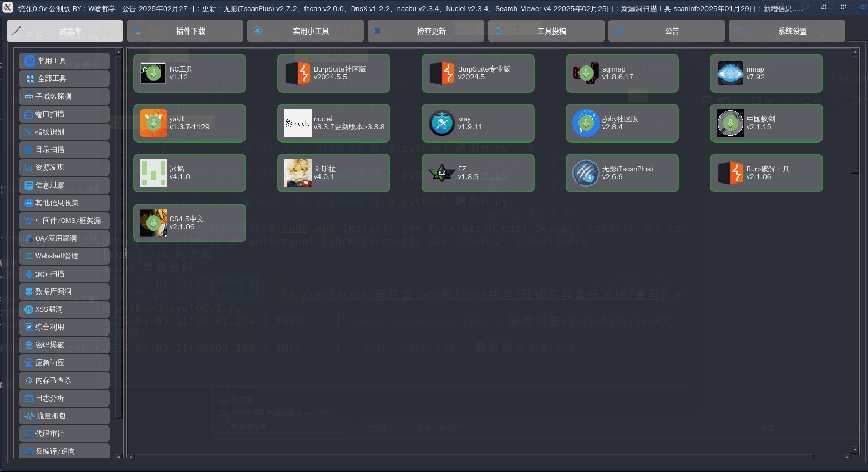Select 端口扫描 category in sidebar
The width and height of the screenshot is (868, 472).
(64, 114)
